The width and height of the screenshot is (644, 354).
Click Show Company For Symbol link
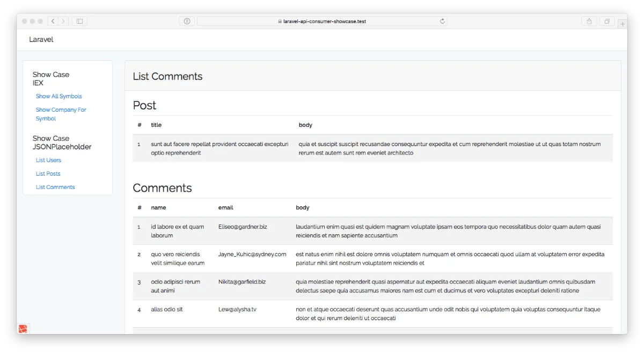[61, 113]
